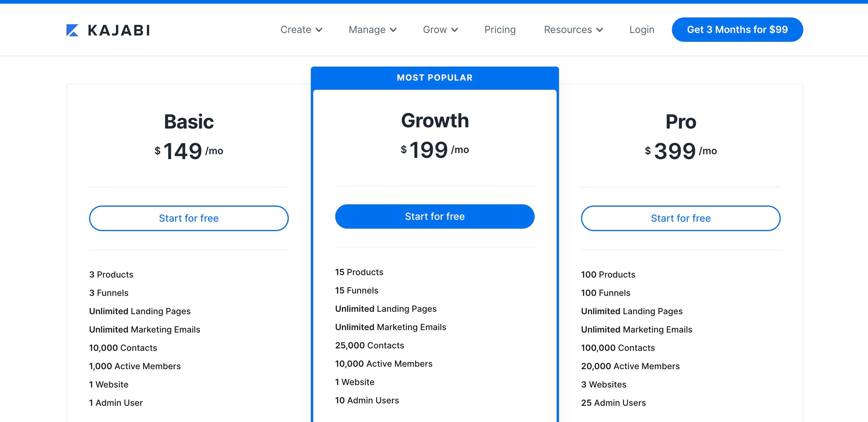Start for free on Basic plan
Screen dimensions: 868x422
[189, 218]
